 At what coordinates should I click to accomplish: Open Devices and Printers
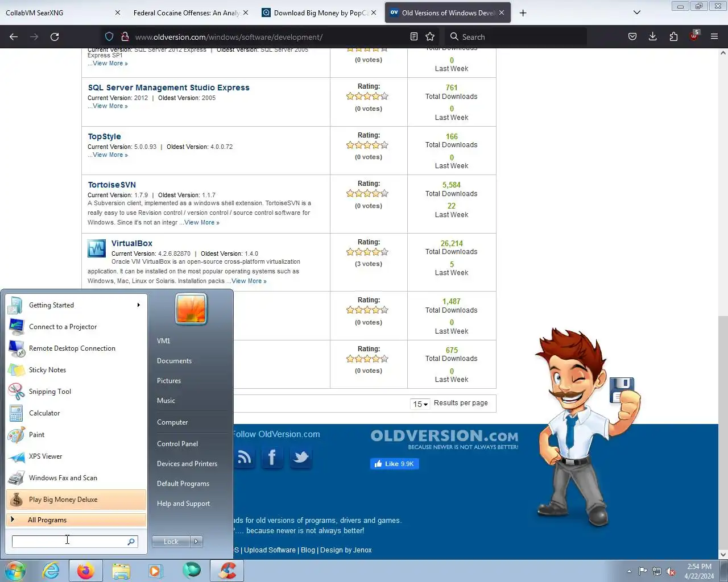(187, 464)
